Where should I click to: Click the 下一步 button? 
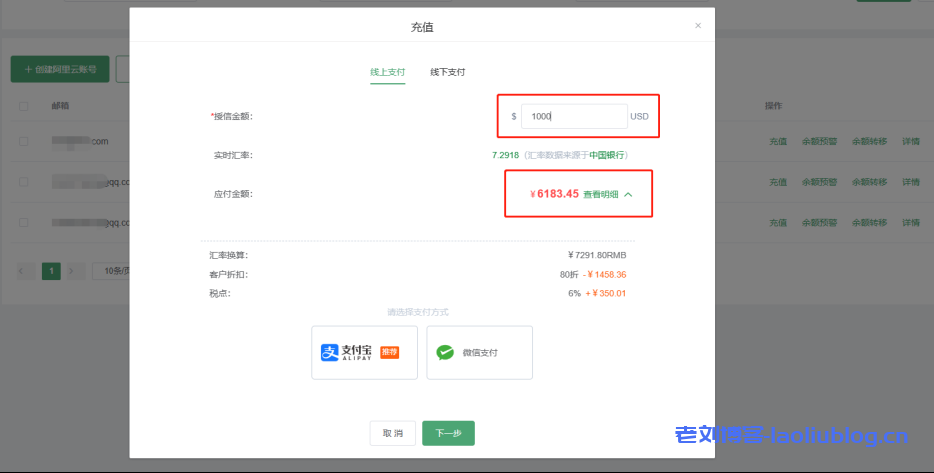[448, 433]
